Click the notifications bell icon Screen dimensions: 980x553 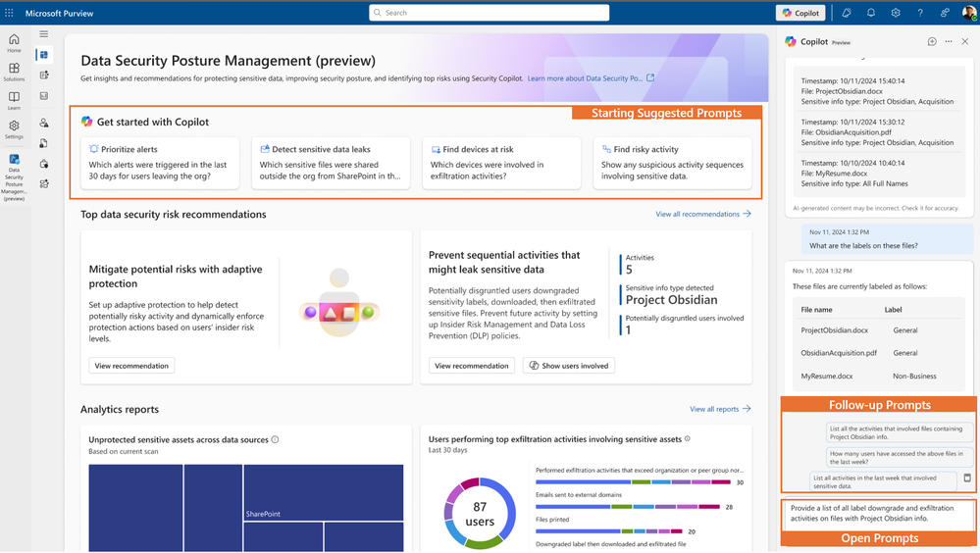tap(871, 13)
